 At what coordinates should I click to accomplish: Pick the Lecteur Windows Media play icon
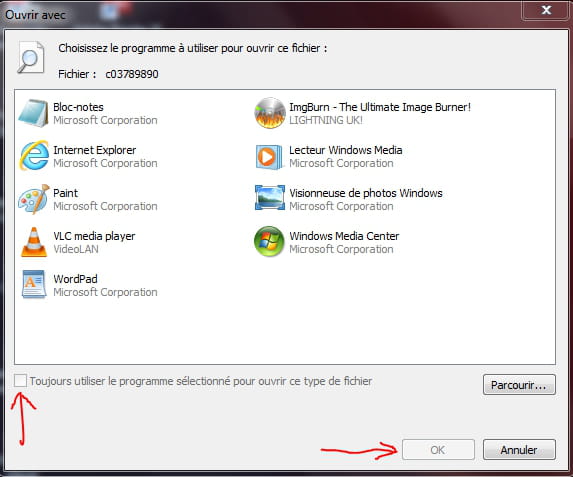[269, 157]
